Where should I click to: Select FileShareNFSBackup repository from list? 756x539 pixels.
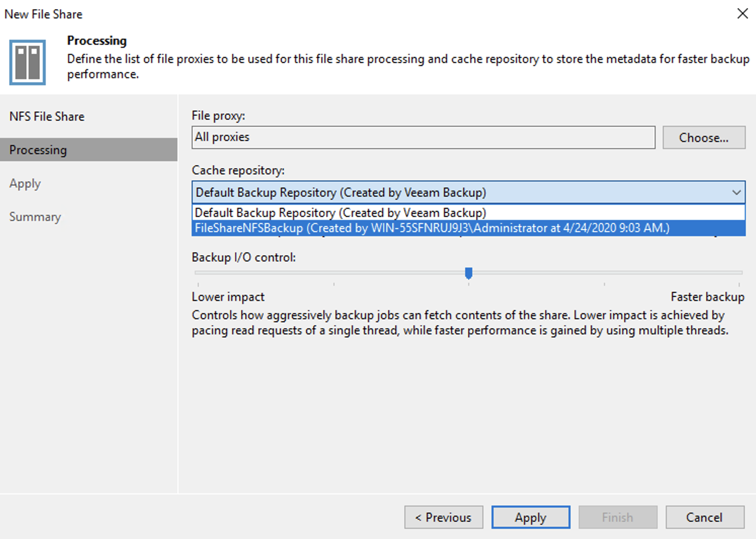pos(468,228)
